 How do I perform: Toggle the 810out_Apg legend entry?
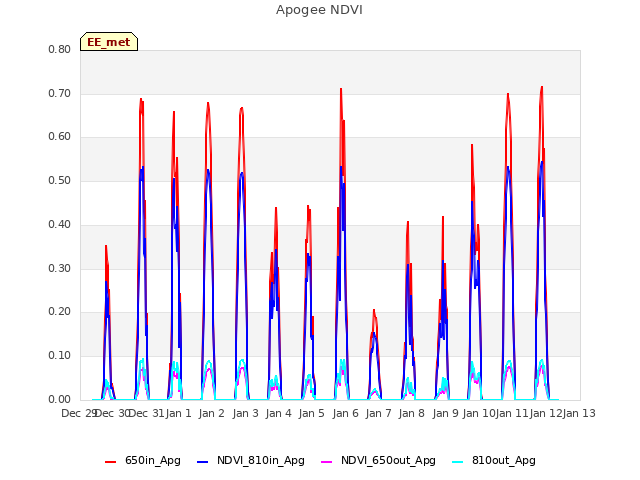[494, 461]
